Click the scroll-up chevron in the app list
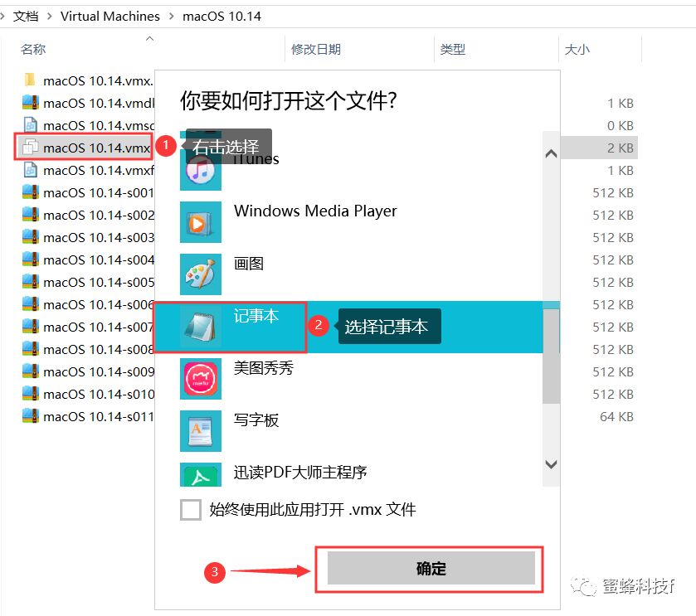Image resolution: width=696 pixels, height=616 pixels. tap(549, 153)
